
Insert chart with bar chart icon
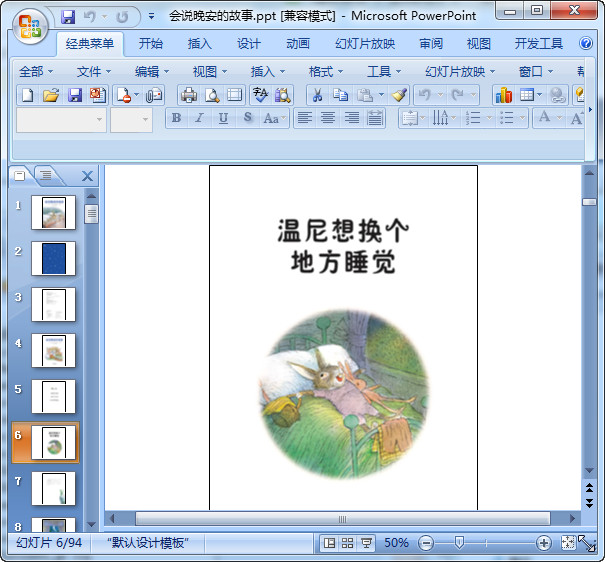504,95
